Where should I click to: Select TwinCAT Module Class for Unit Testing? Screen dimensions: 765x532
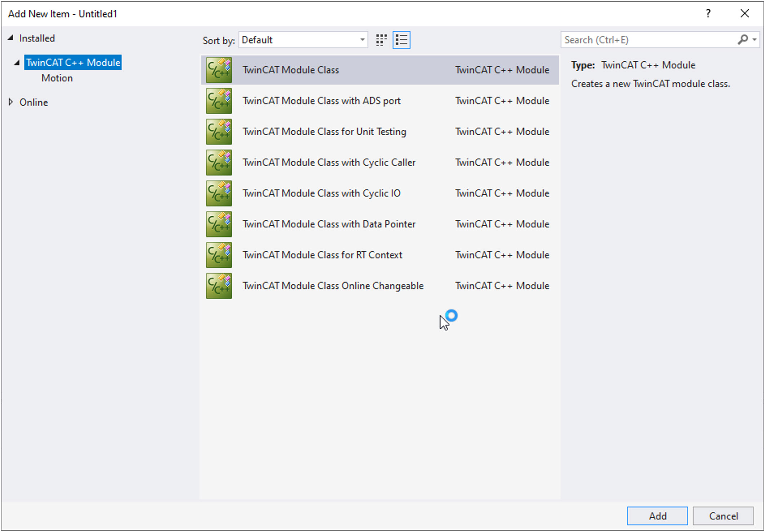pyautogui.click(x=380, y=132)
